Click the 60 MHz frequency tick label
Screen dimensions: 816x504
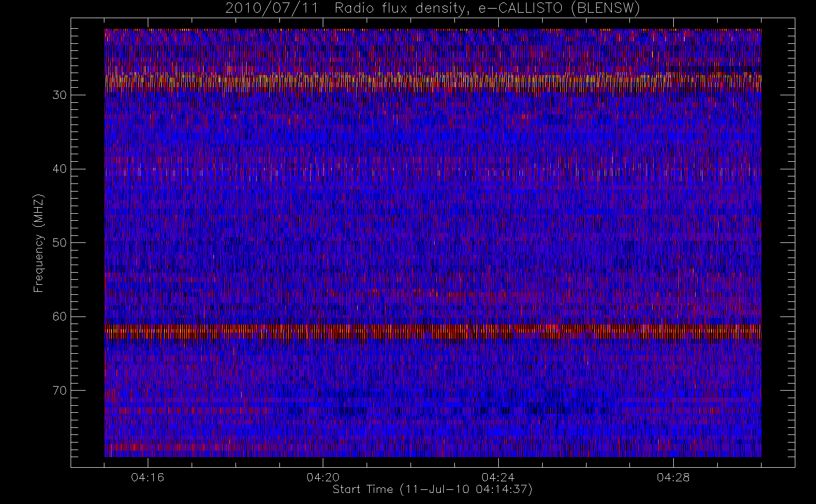click(x=60, y=317)
